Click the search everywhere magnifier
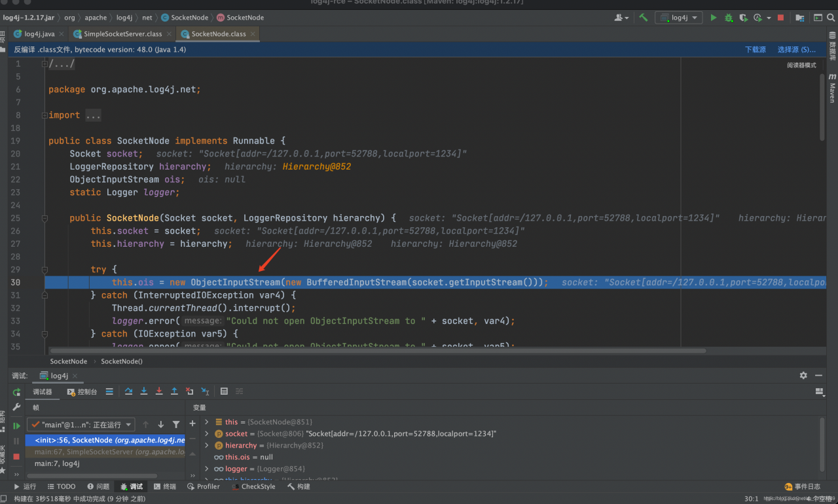Screen dimensions: 838x504 coord(830,18)
